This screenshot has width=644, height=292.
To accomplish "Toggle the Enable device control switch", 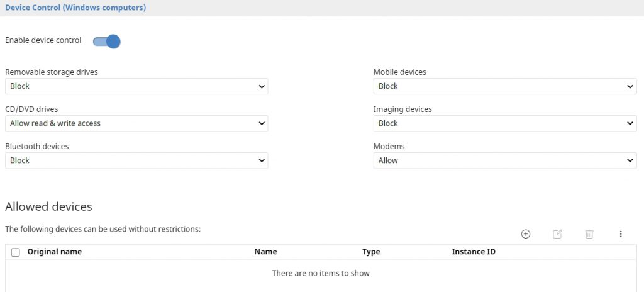I will pos(106,42).
